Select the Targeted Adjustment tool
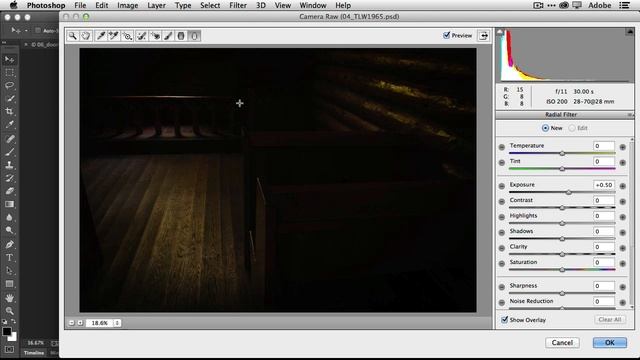This screenshot has height=360, width=640. [x=127, y=36]
